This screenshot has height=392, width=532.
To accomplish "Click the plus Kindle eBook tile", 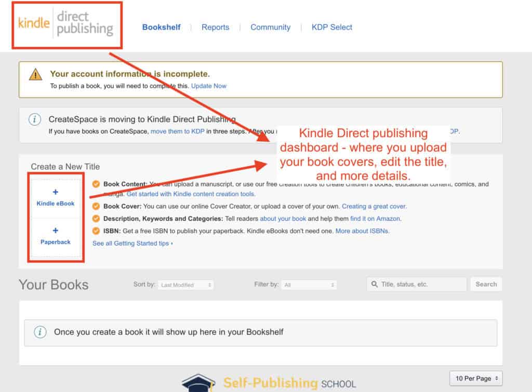I will coord(56,198).
